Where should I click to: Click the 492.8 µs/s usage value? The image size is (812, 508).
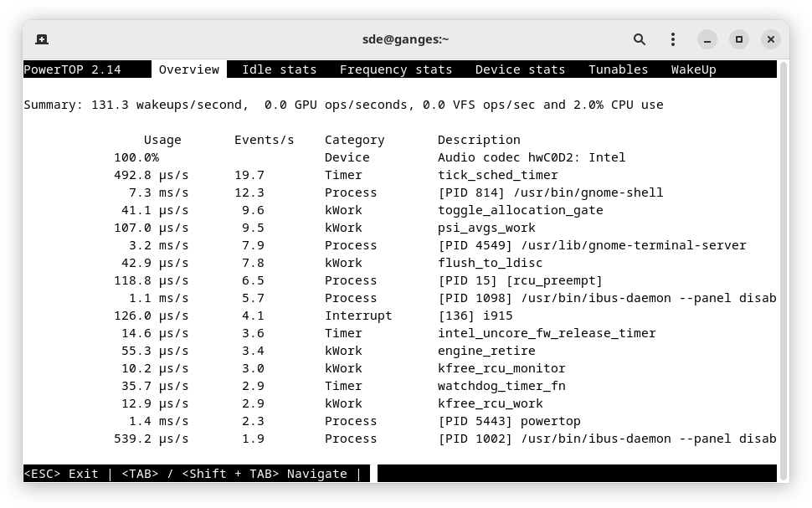pos(152,175)
